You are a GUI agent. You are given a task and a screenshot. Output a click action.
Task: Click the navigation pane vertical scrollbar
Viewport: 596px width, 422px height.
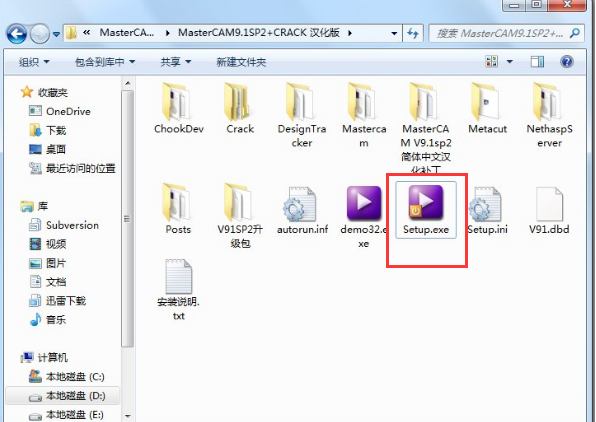click(x=128, y=219)
